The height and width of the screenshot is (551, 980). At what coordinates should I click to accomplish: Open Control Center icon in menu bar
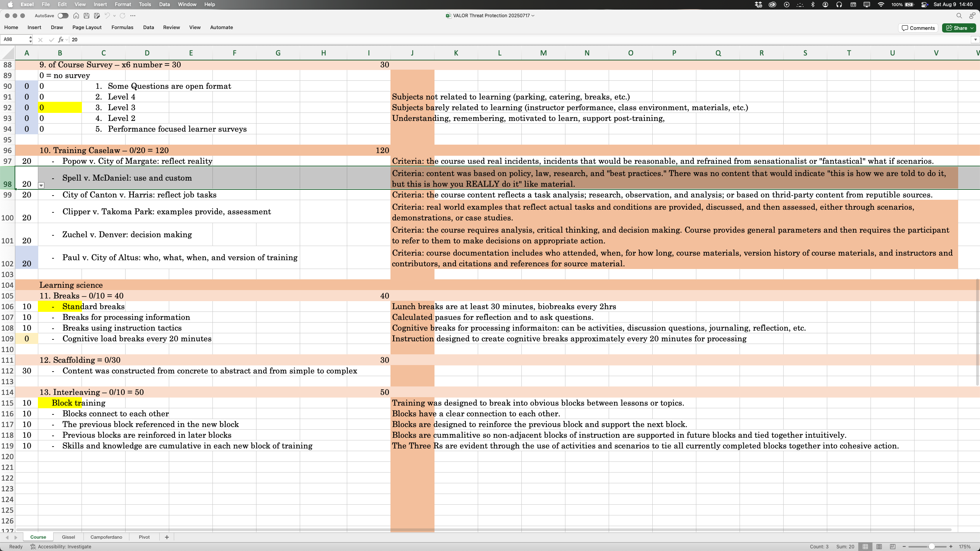click(924, 5)
